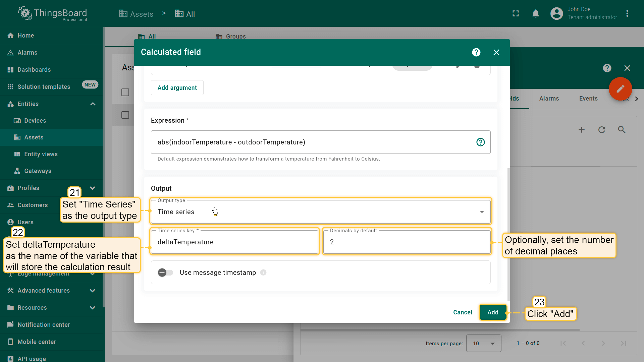Open Devices in the sidebar
Image resolution: width=644 pixels, height=362 pixels.
coord(35,121)
